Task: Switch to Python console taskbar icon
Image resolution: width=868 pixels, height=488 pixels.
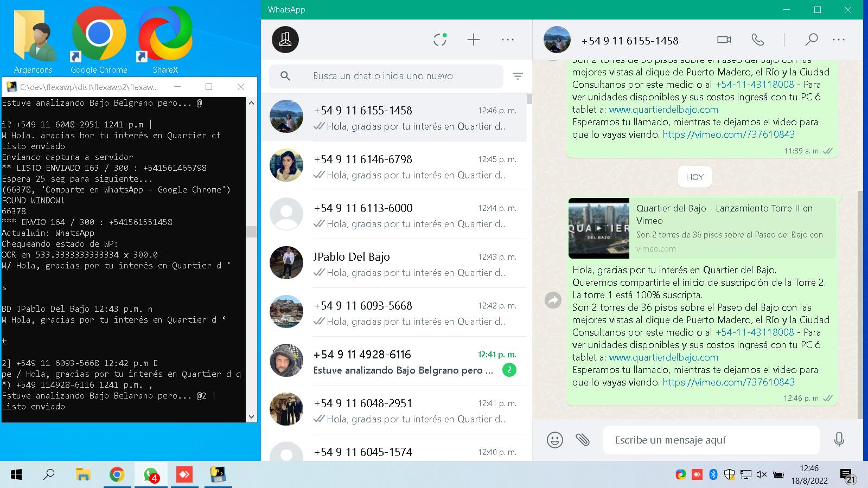Action: pos(218,475)
